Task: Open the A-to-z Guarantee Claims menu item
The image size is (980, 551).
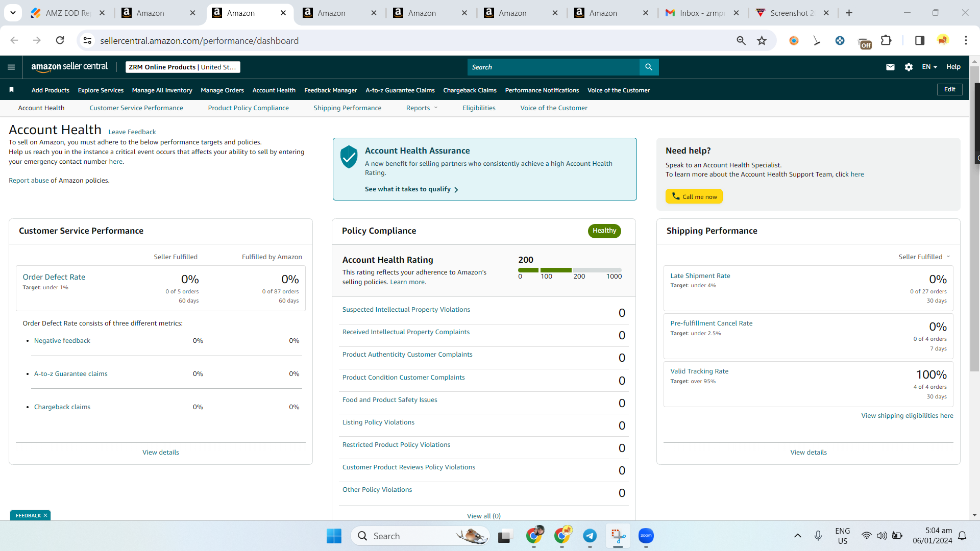Action: [400, 90]
